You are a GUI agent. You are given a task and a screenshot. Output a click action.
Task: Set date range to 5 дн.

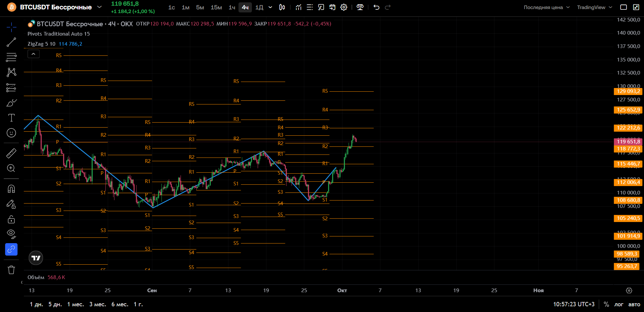[55, 304]
